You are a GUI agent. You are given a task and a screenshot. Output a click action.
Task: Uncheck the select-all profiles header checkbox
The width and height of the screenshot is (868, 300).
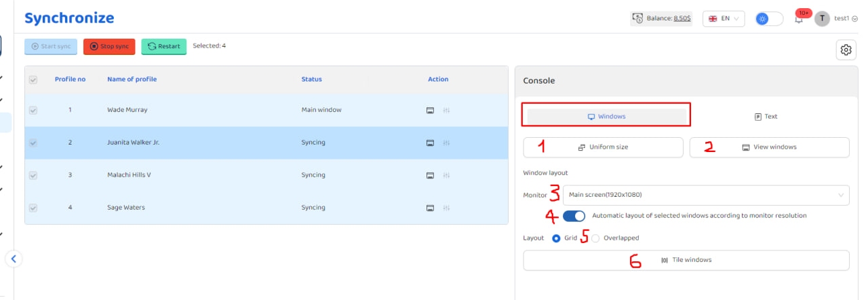click(x=33, y=80)
